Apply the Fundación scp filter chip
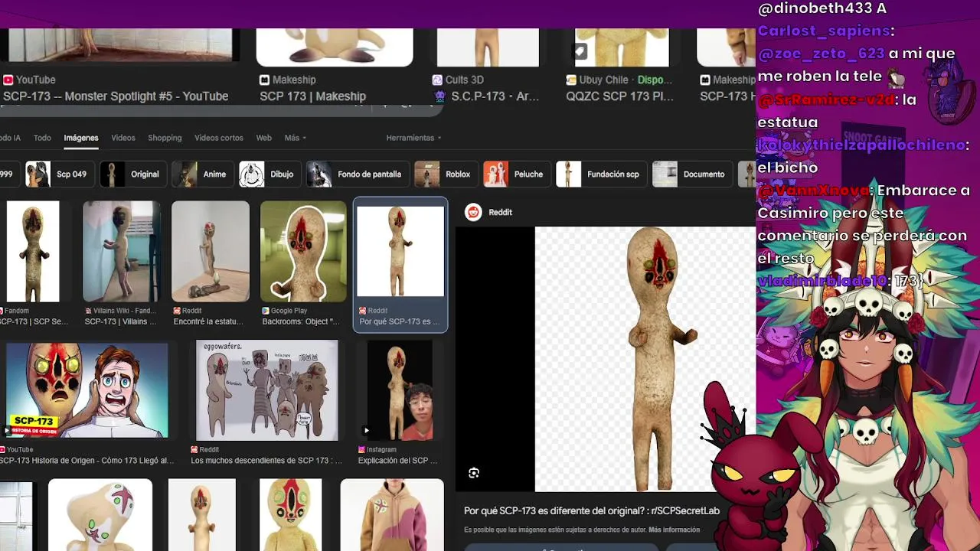980x551 pixels. pyautogui.click(x=600, y=174)
